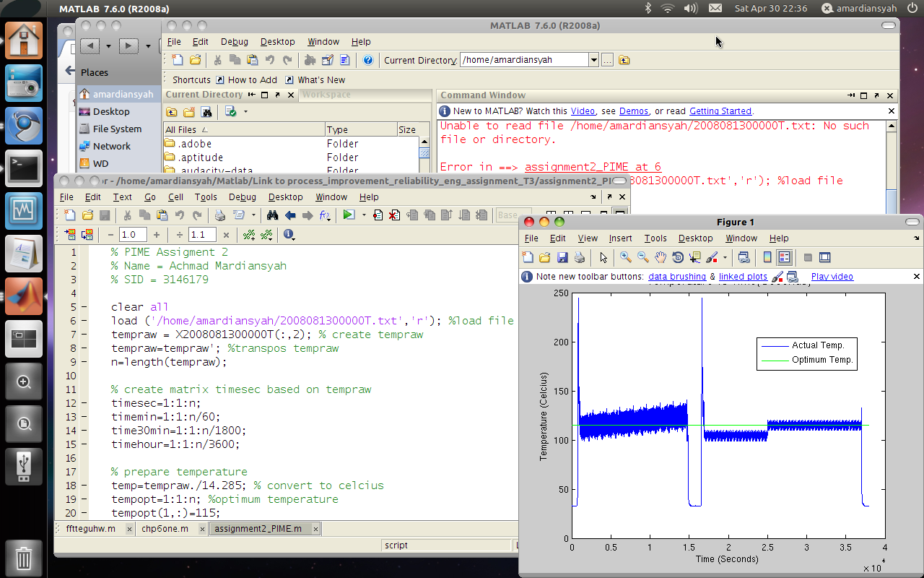
Task: Click the How to Add shortcut
Action: (246, 80)
